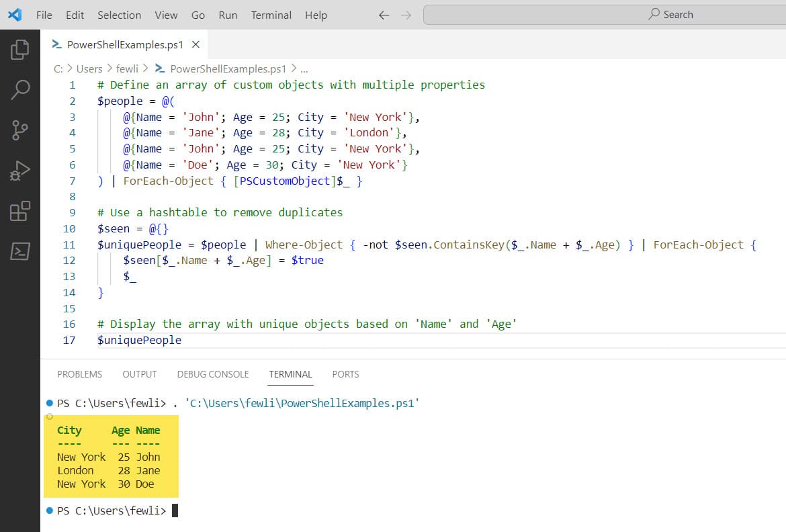Click the C: breadcrumb segment
Viewport: 786px width, 532px height.
58,69
